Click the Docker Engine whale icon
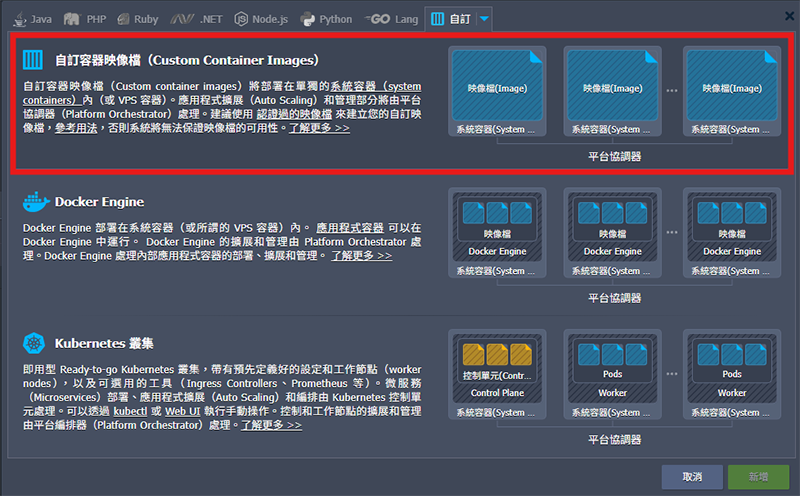The width and height of the screenshot is (800, 496). pos(36,202)
